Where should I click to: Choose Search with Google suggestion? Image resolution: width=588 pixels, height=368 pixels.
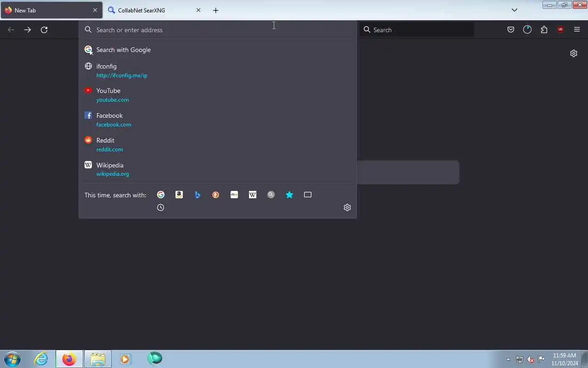coord(218,50)
